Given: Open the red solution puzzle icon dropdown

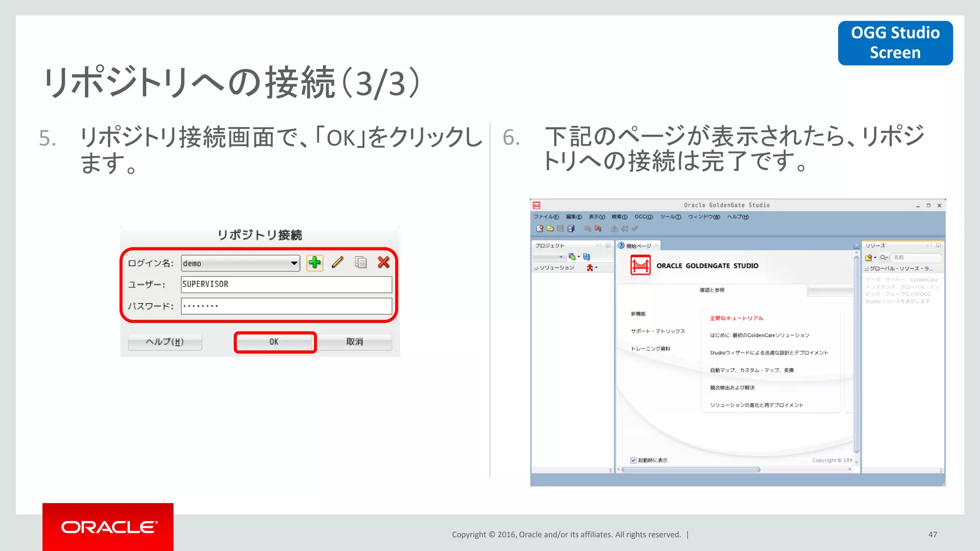Looking at the screenshot, I should point(592,268).
